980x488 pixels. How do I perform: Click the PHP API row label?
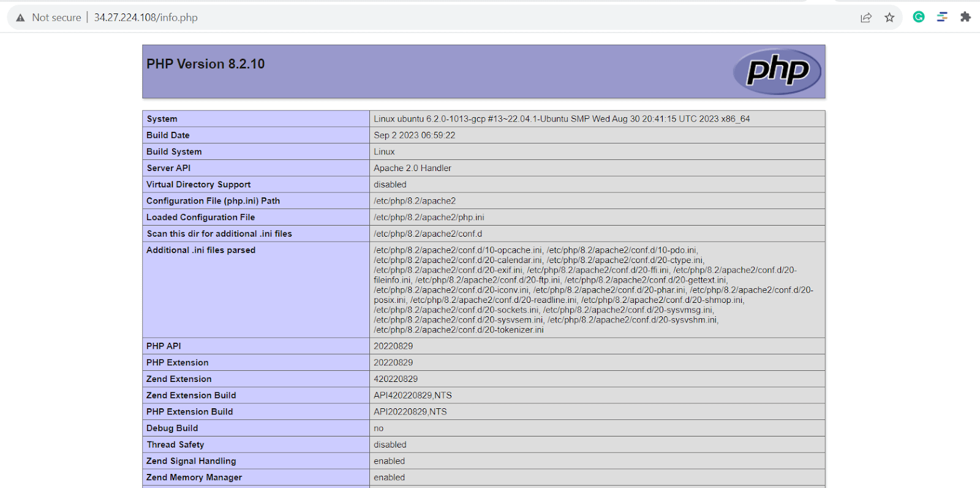pos(164,346)
